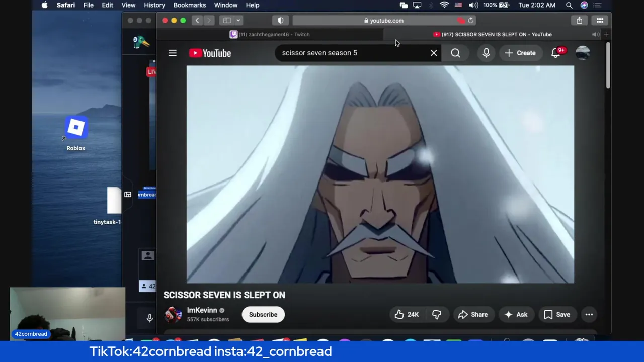Open Spotlight search

[x=569, y=5]
